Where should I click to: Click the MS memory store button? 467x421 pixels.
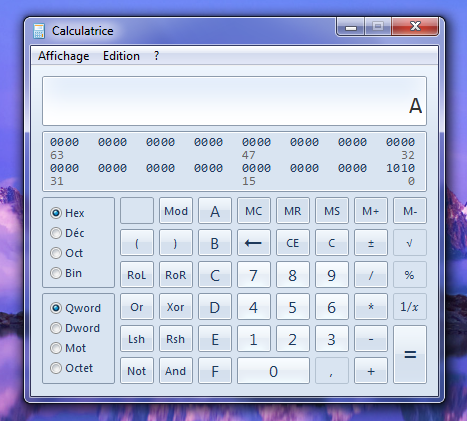(x=332, y=211)
